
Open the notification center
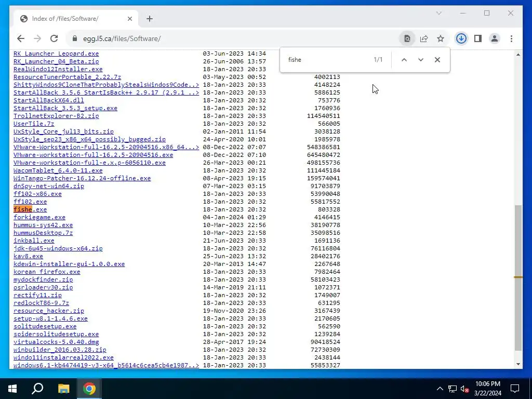click(x=515, y=389)
